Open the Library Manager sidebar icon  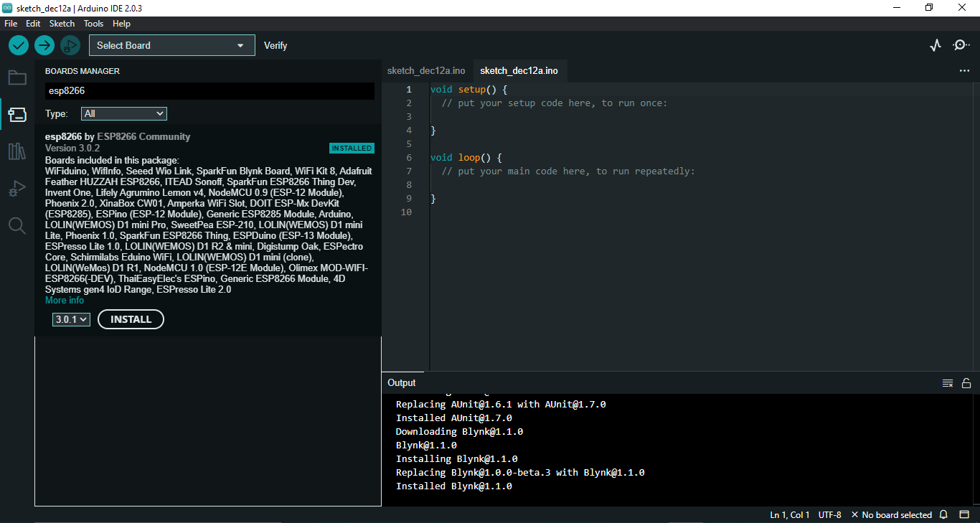(17, 151)
